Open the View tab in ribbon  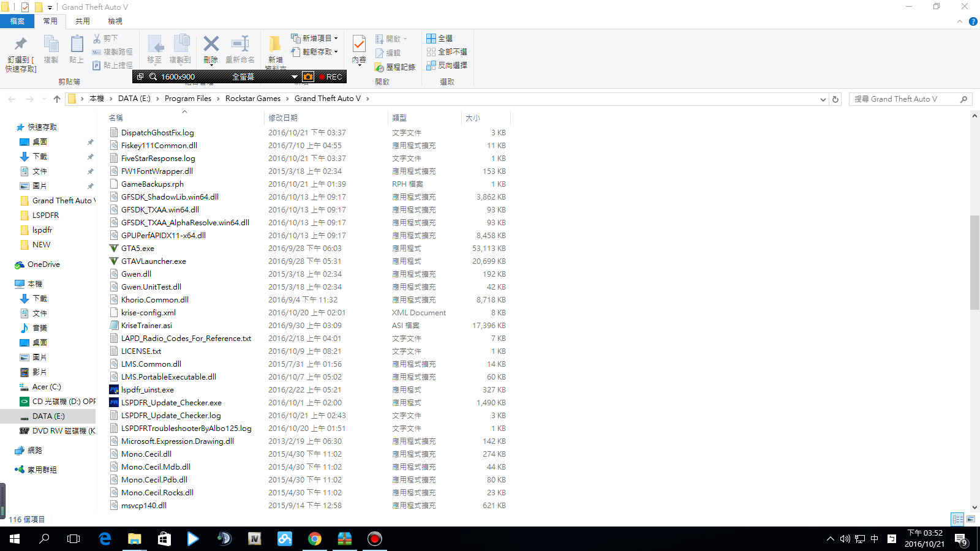pos(115,21)
